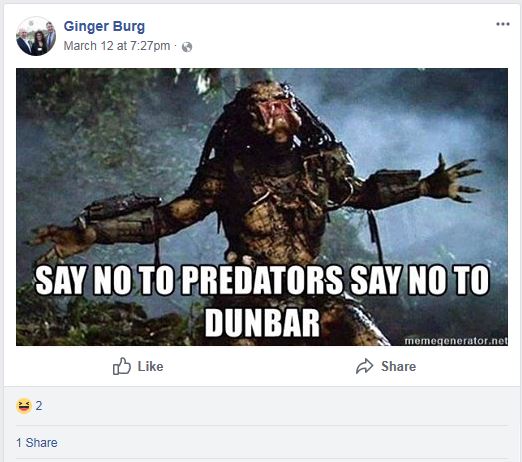Image resolution: width=522 pixels, height=462 pixels.
Task: Open the post options three-dots menu
Action: 503,24
